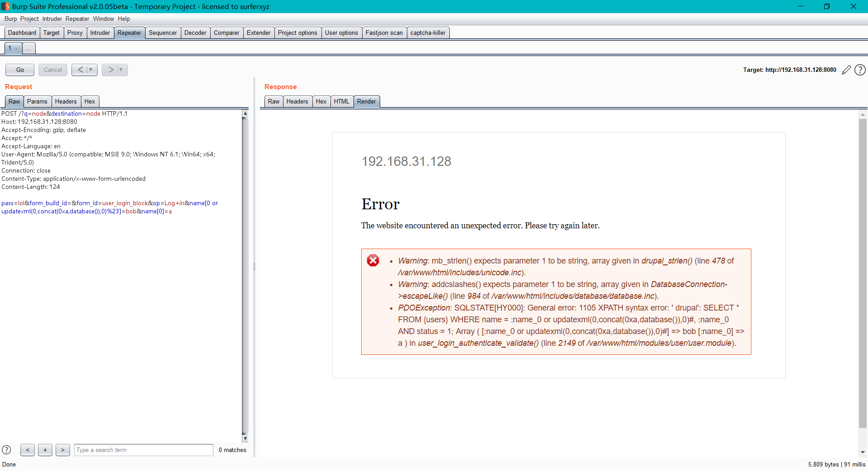Screen dimensions: 868x471
Task: Open the forward-button request history dropdown
Action: [121, 70]
